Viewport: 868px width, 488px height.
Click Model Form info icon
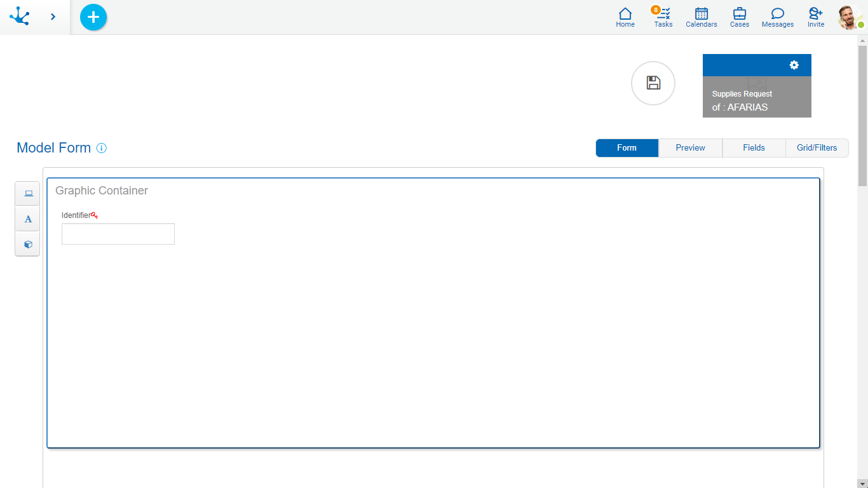[102, 148]
